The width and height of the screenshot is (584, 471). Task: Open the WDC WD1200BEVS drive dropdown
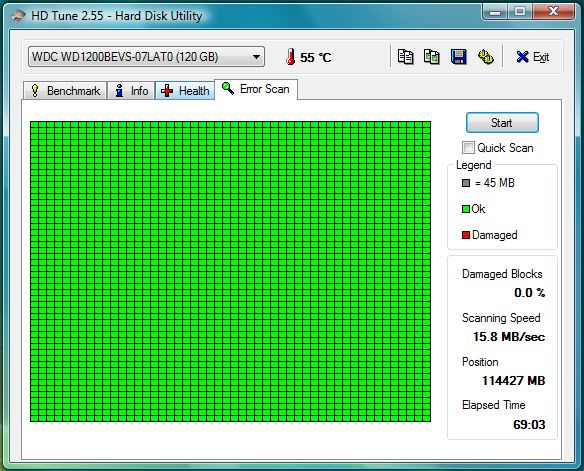(x=146, y=57)
